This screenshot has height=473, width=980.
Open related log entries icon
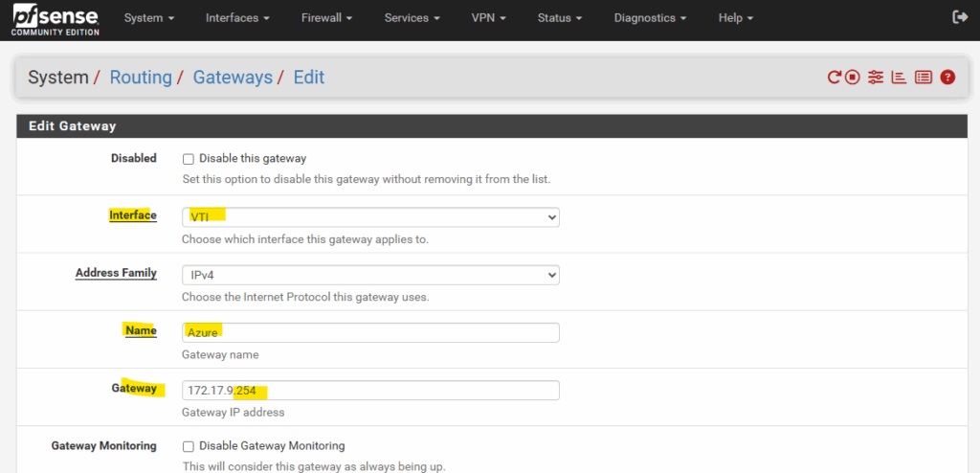924,78
